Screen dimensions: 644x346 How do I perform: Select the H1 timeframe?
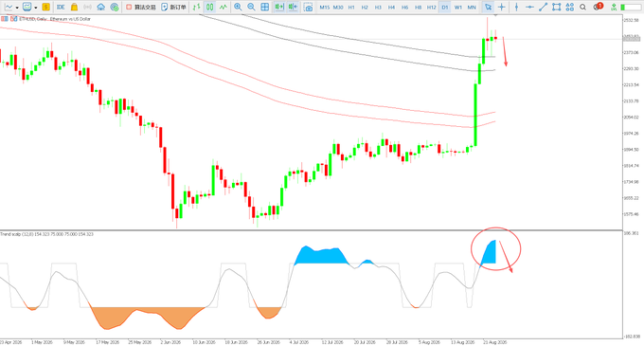(x=351, y=8)
